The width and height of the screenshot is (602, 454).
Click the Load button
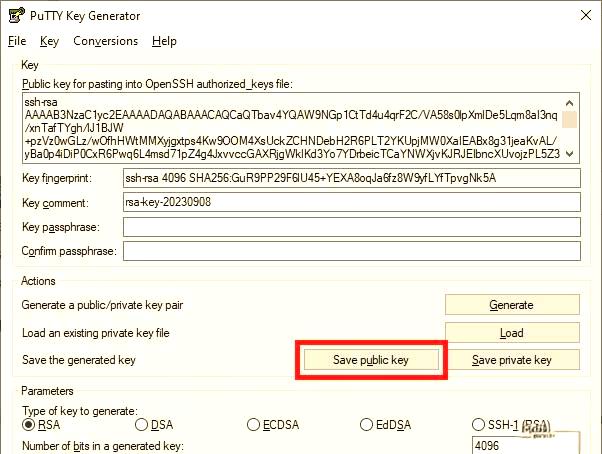(x=512, y=333)
